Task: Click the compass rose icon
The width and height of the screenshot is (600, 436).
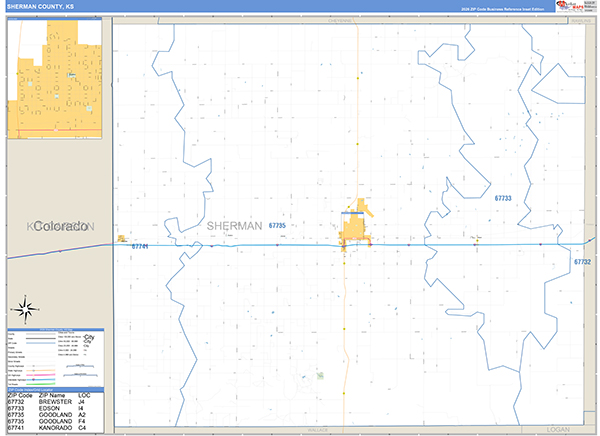Action: coord(25,309)
